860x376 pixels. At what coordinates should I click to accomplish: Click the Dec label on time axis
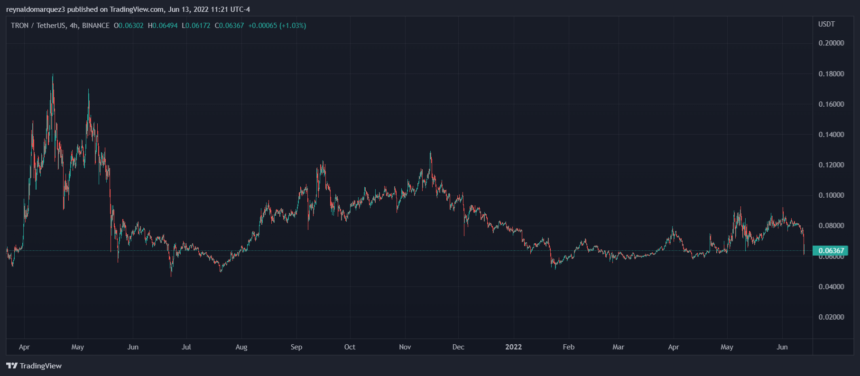[x=458, y=347]
